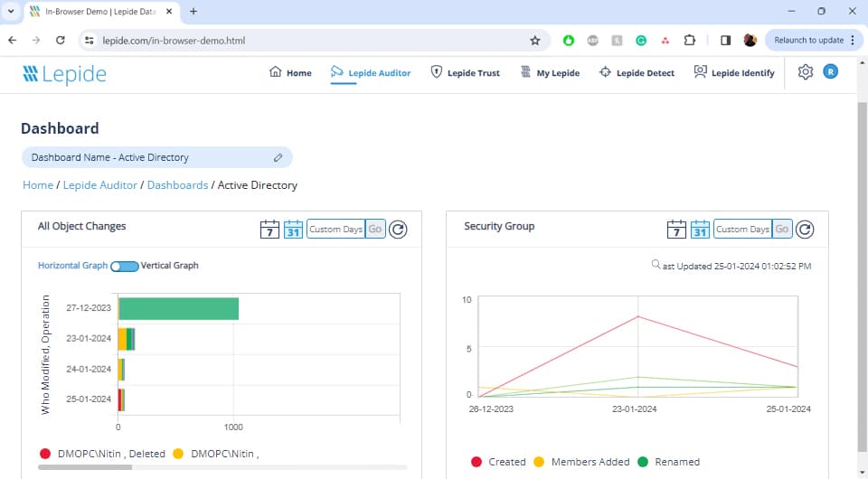View site information icon in address bar
This screenshot has height=479, width=868.
(90, 41)
